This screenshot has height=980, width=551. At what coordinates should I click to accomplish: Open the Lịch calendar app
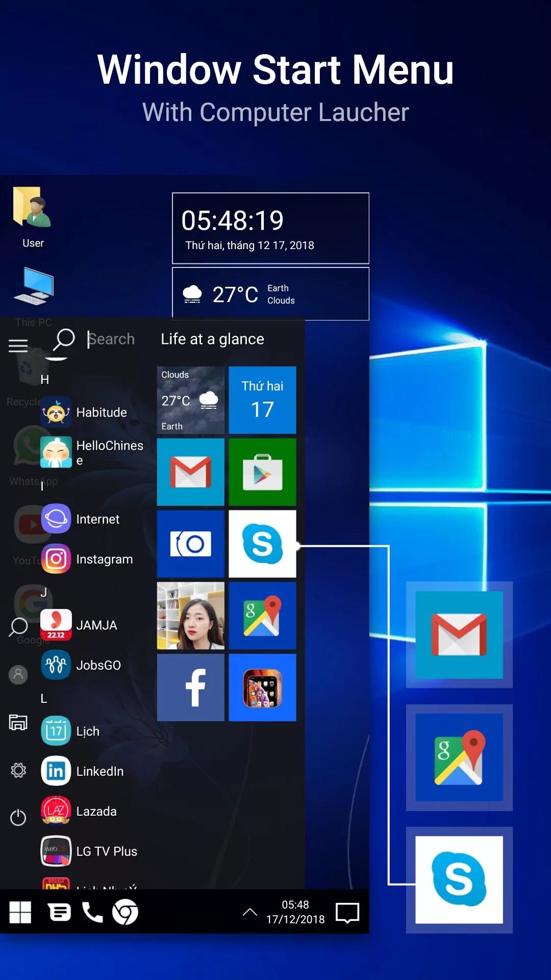70,731
